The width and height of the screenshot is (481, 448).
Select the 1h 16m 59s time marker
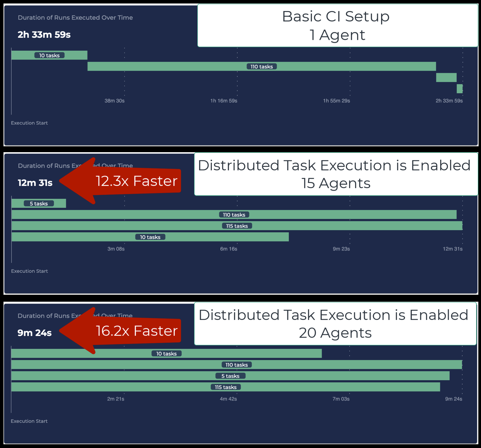tap(224, 101)
